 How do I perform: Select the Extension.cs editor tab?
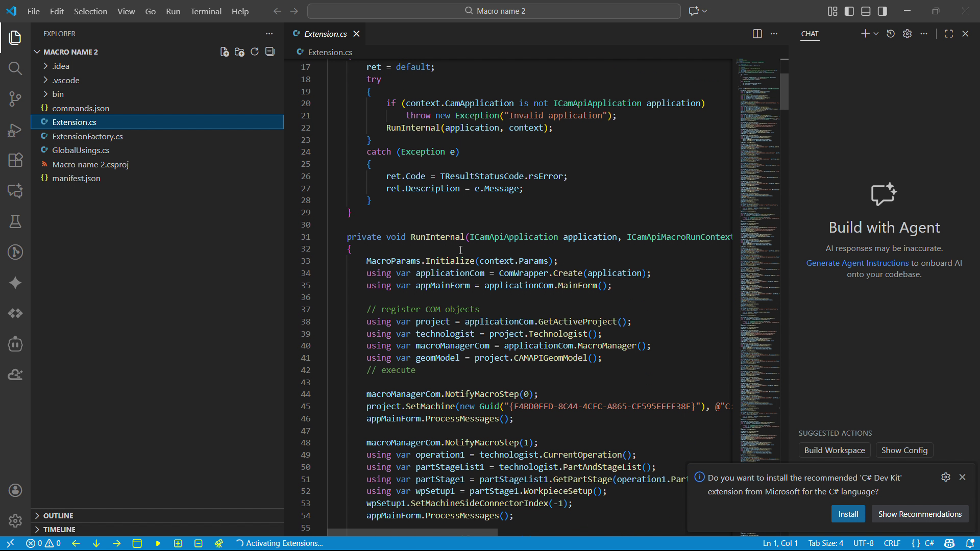tap(325, 34)
